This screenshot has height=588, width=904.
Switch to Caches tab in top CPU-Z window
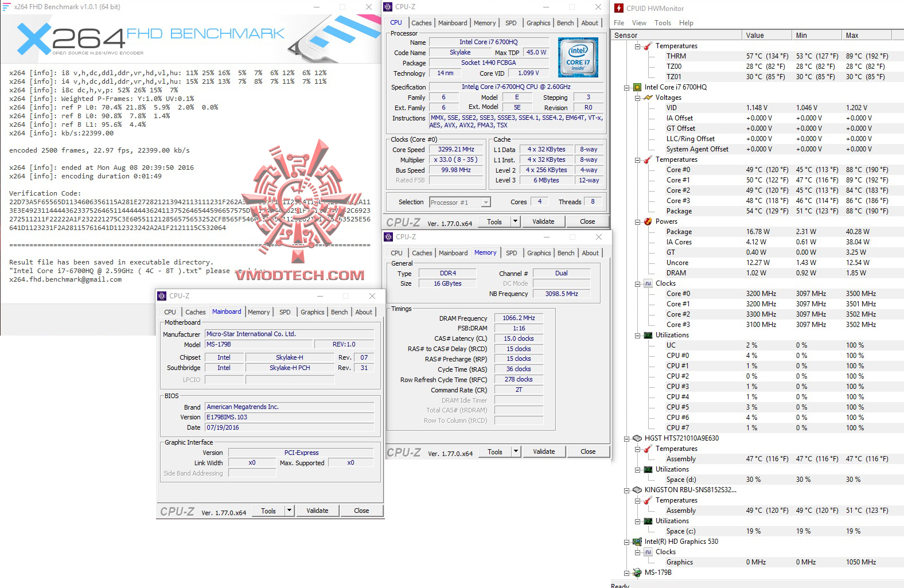point(422,23)
